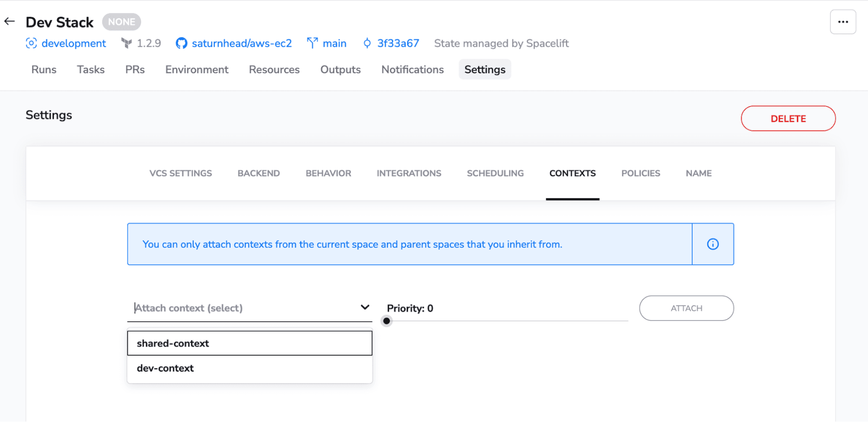
Task: Go to INTEGRATIONS settings
Action: coord(409,173)
